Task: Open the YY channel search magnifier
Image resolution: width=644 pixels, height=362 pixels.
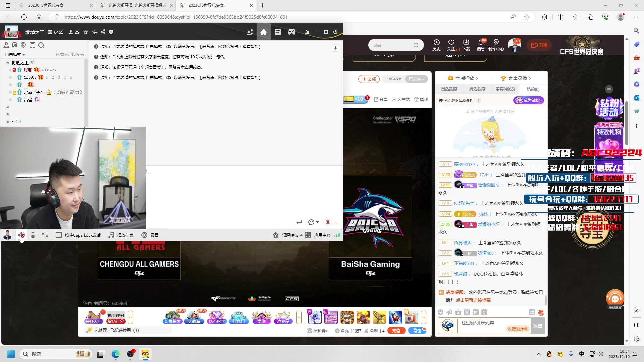Action: tap(41, 45)
